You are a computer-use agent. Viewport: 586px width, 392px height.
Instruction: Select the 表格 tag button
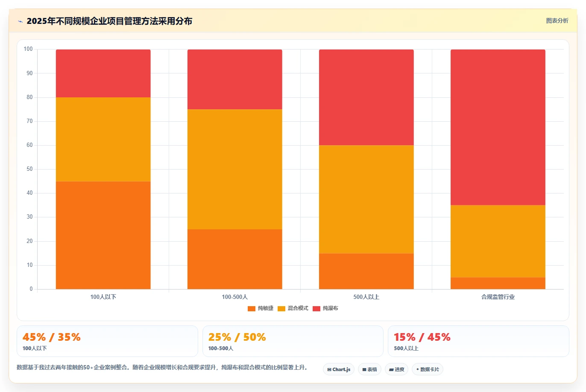click(x=370, y=369)
